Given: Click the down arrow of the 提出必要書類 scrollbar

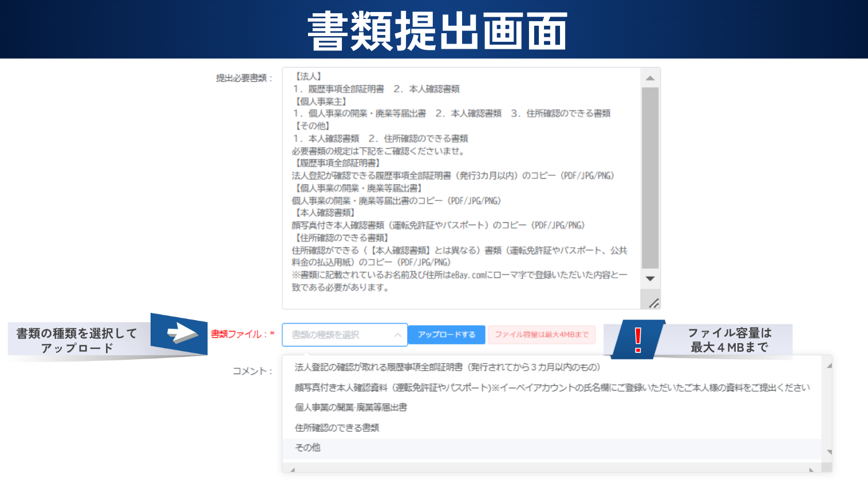Looking at the screenshot, I should 650,279.
